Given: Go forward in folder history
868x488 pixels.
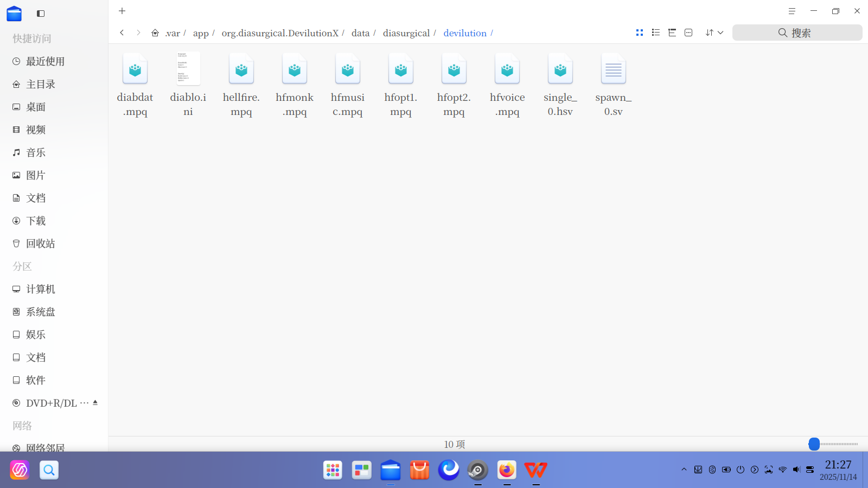Looking at the screenshot, I should tap(138, 33).
